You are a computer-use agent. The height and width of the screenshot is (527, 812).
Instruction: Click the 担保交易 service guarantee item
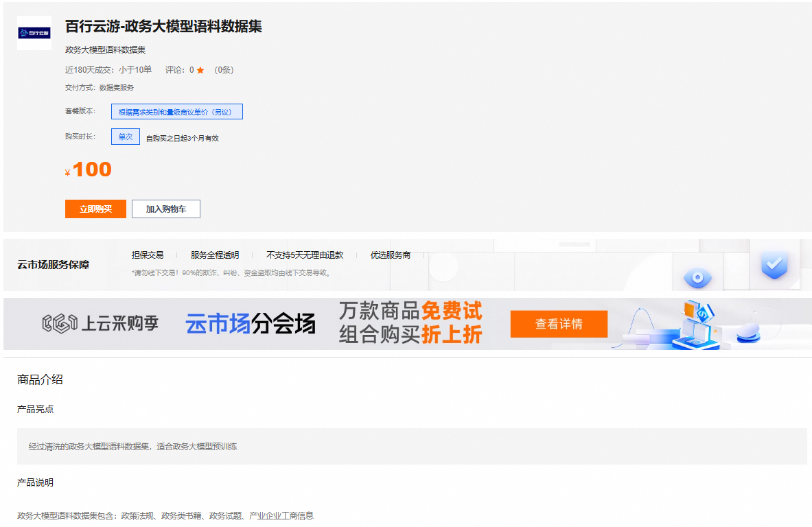pyautogui.click(x=148, y=255)
